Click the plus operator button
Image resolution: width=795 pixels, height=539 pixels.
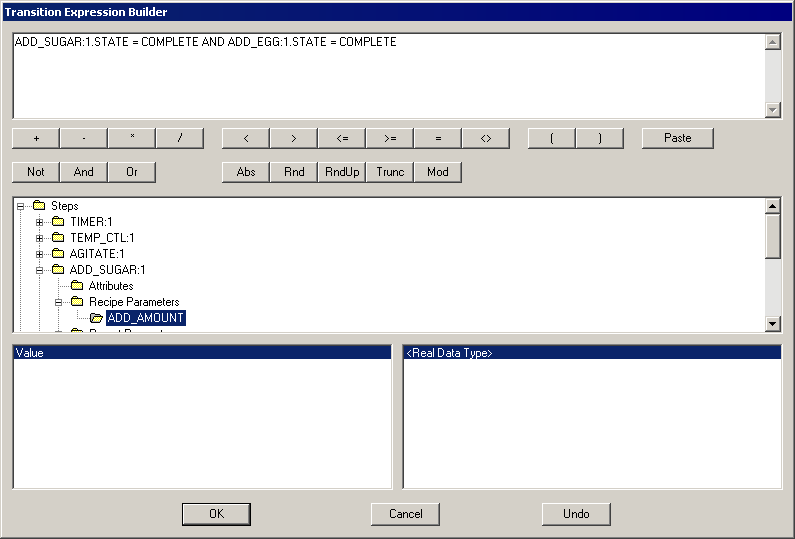click(x=36, y=138)
